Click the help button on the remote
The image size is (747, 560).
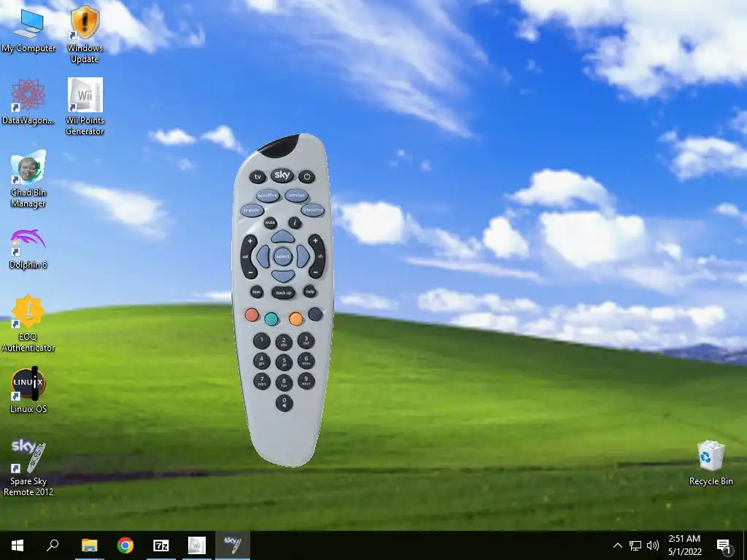click(x=310, y=292)
